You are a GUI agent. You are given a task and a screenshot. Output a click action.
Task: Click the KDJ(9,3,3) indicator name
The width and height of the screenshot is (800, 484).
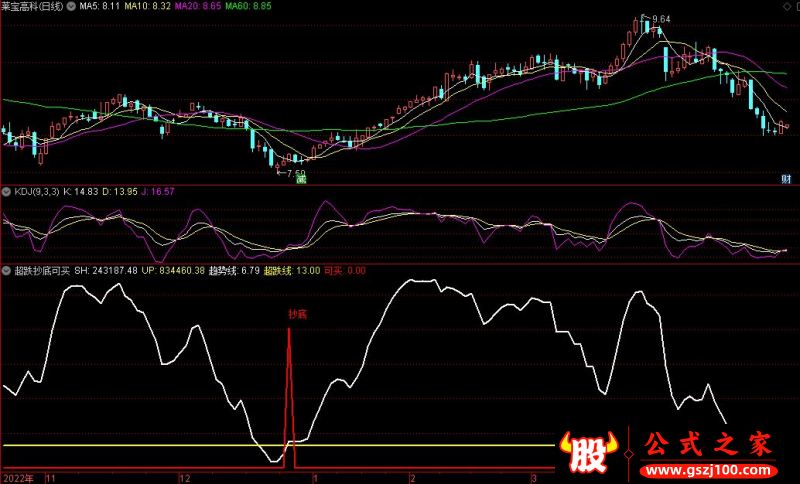pyautogui.click(x=37, y=192)
